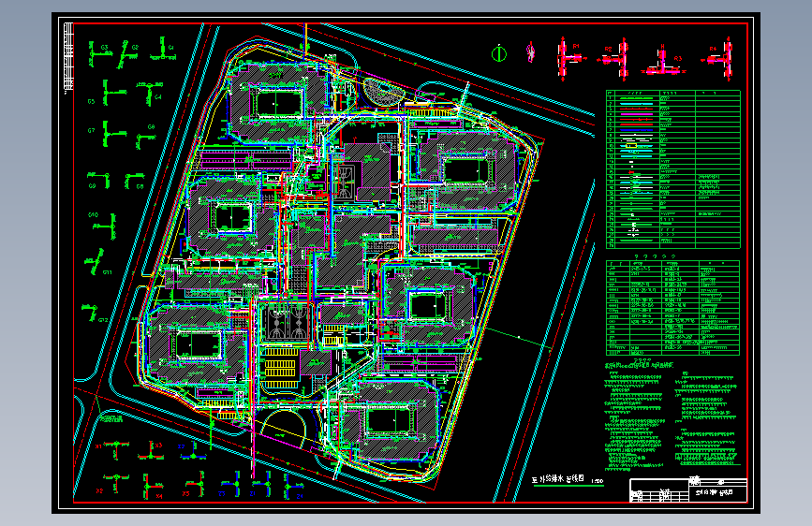812x526 pixels.
Task: Select the G12 pipe node detail
Action: click(94, 314)
